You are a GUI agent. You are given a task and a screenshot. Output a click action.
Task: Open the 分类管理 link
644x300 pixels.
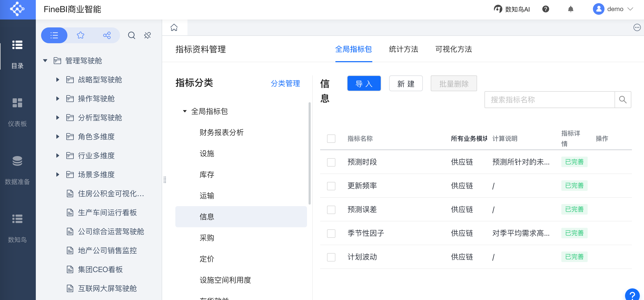click(285, 84)
